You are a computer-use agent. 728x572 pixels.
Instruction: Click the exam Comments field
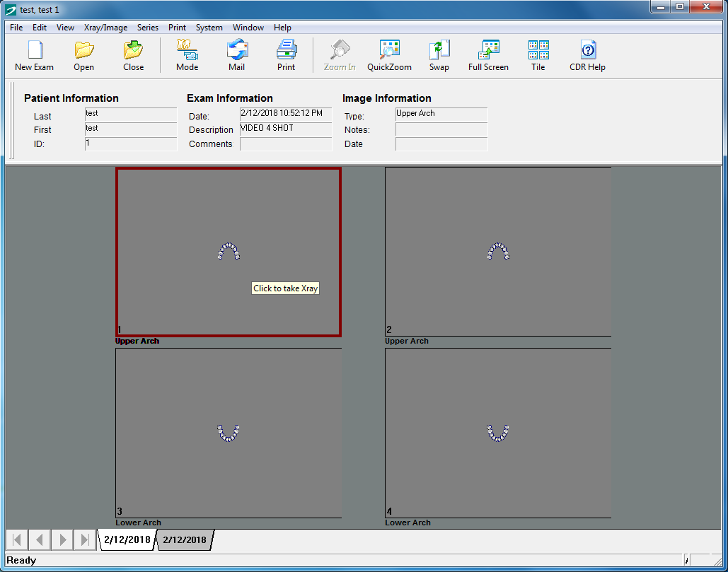coord(286,144)
